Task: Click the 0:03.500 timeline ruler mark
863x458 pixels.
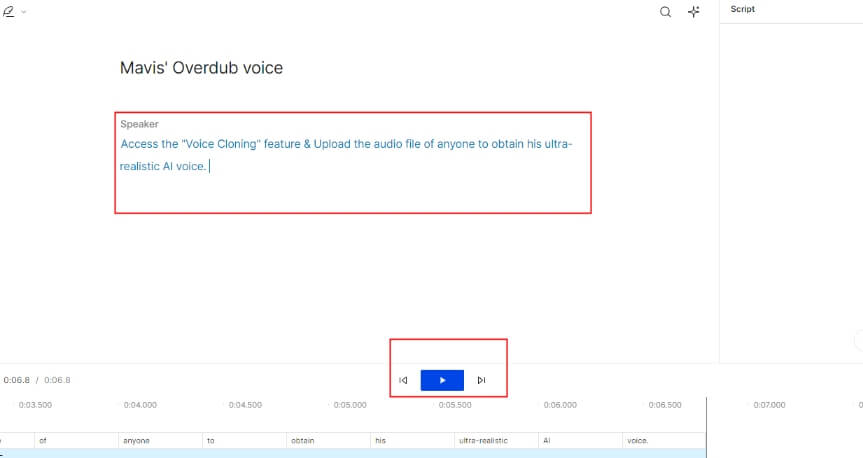Action: coord(35,405)
